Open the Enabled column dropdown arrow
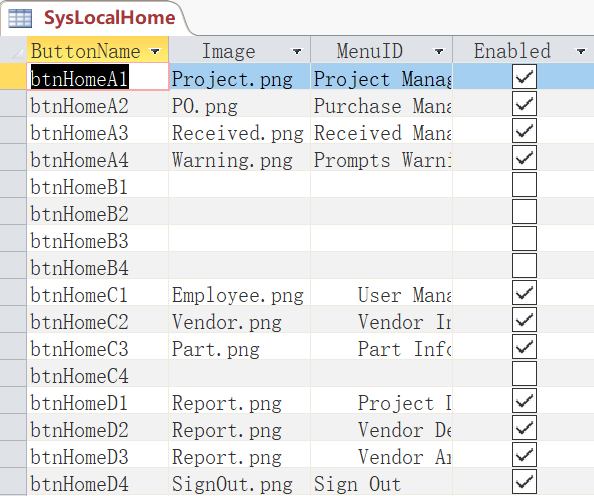The height and width of the screenshot is (496, 594). click(x=581, y=51)
